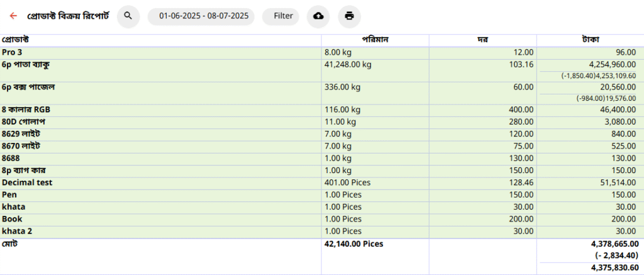Image resolution: width=644 pixels, height=275 pixels.
Task: Click the পরিমান column header
Action: point(375,40)
